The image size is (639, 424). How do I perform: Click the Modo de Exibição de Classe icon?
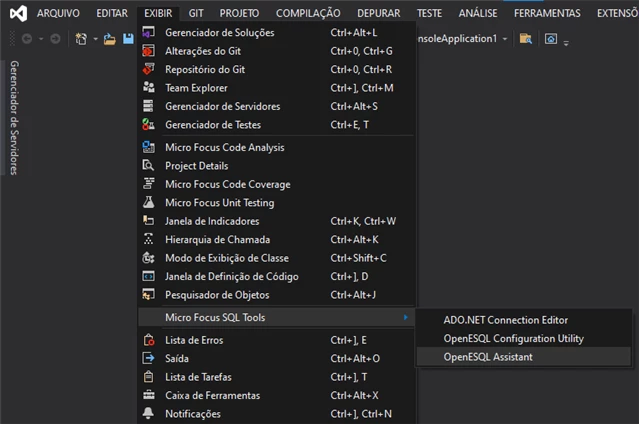tap(148, 258)
